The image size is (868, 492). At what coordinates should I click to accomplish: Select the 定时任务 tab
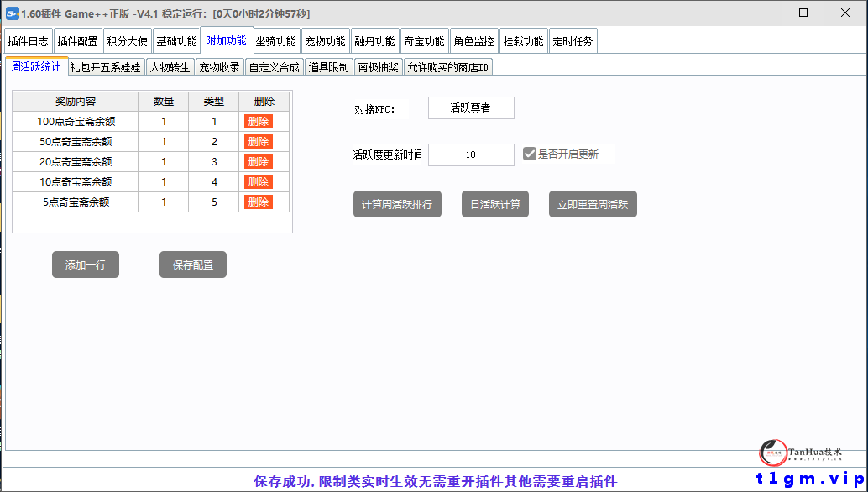[x=573, y=39]
